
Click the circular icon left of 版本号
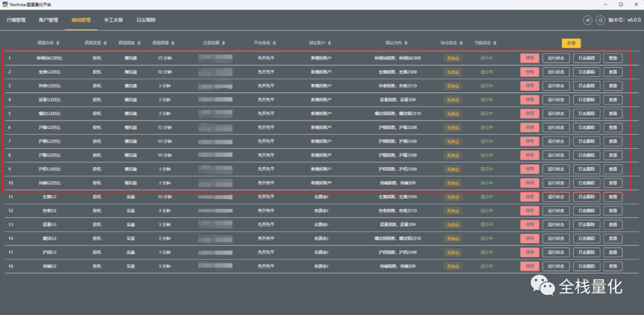click(x=600, y=20)
